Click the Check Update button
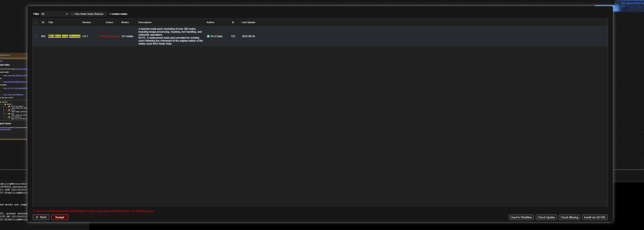 click(x=546, y=217)
